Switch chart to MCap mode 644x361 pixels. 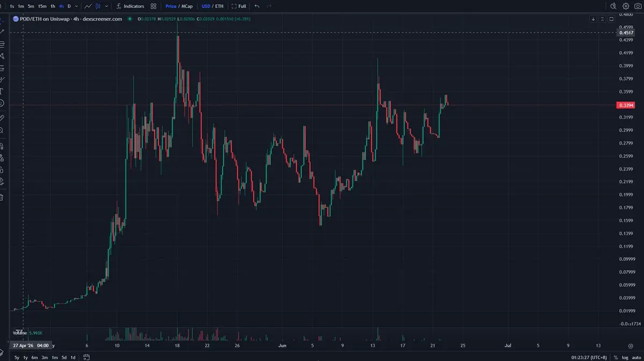click(x=188, y=6)
